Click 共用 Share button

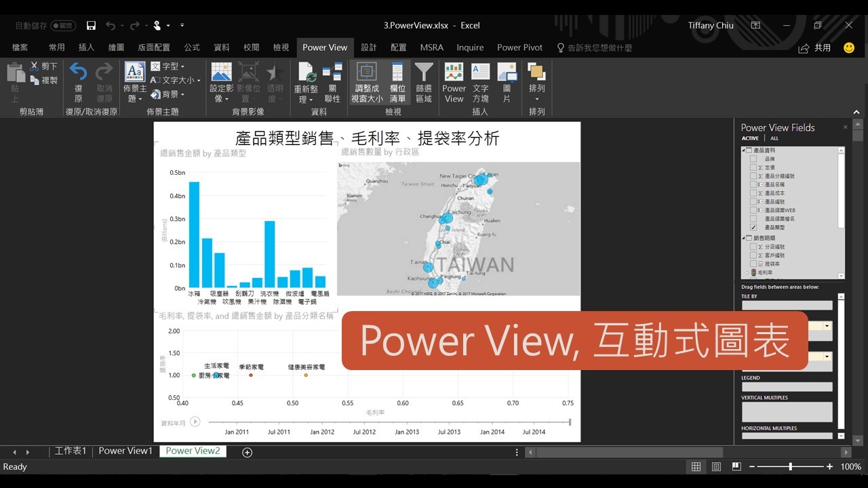815,47
